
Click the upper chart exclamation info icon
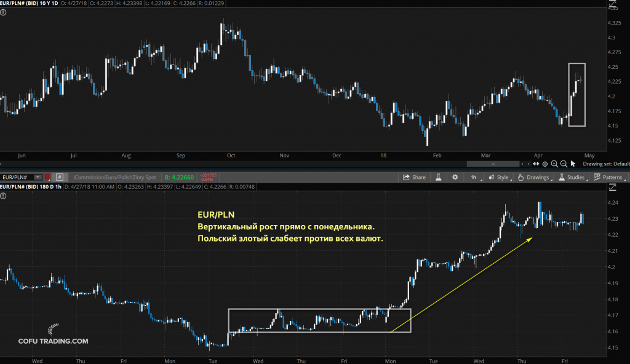(3, 11)
